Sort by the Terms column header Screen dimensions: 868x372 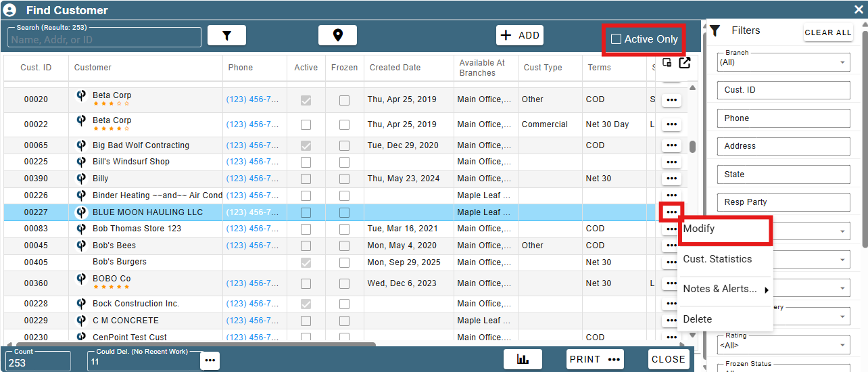(599, 68)
